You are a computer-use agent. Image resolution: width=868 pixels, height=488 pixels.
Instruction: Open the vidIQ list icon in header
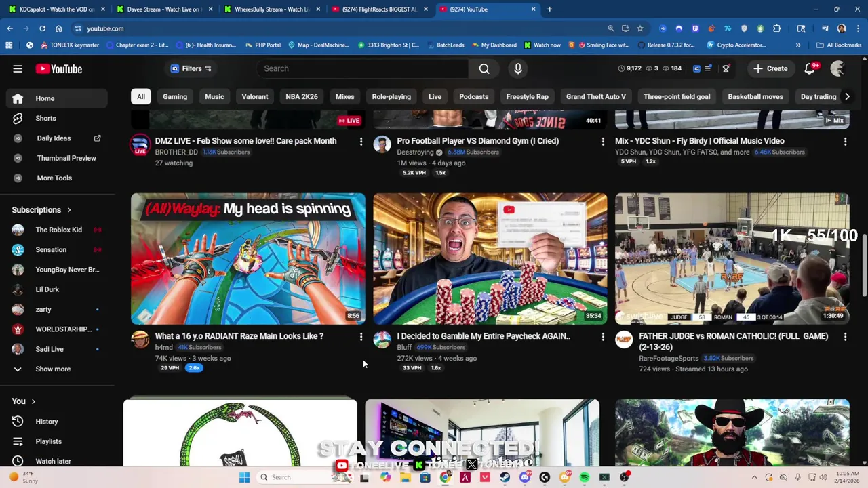click(x=708, y=68)
